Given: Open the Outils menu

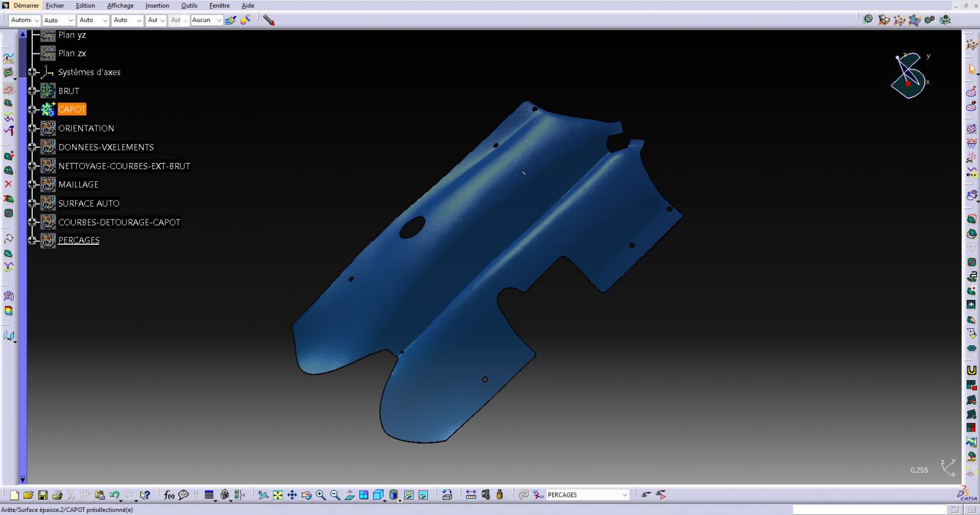Looking at the screenshot, I should [189, 5].
